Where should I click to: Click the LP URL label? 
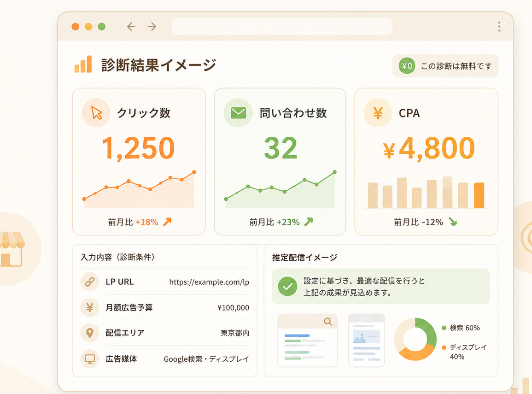[x=119, y=282]
